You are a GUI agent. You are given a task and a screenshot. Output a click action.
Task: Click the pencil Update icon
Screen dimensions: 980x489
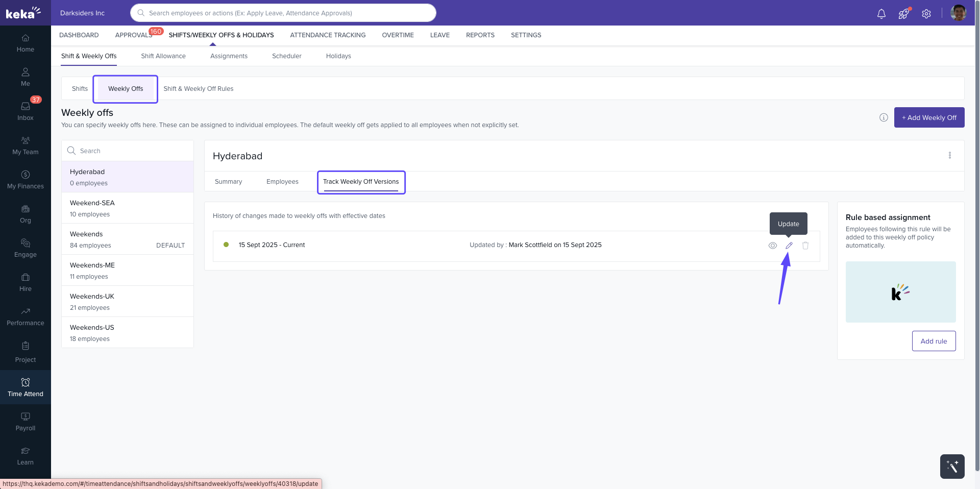click(x=789, y=246)
